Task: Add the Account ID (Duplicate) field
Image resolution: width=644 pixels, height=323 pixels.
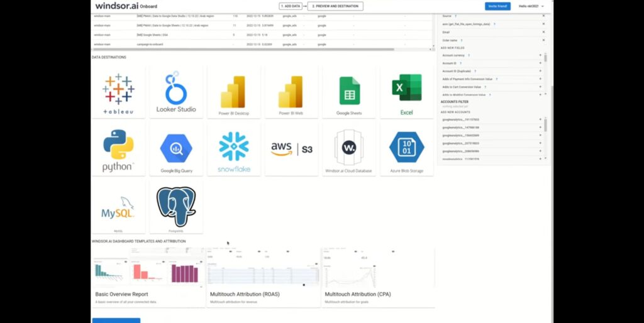Action: 540,71
